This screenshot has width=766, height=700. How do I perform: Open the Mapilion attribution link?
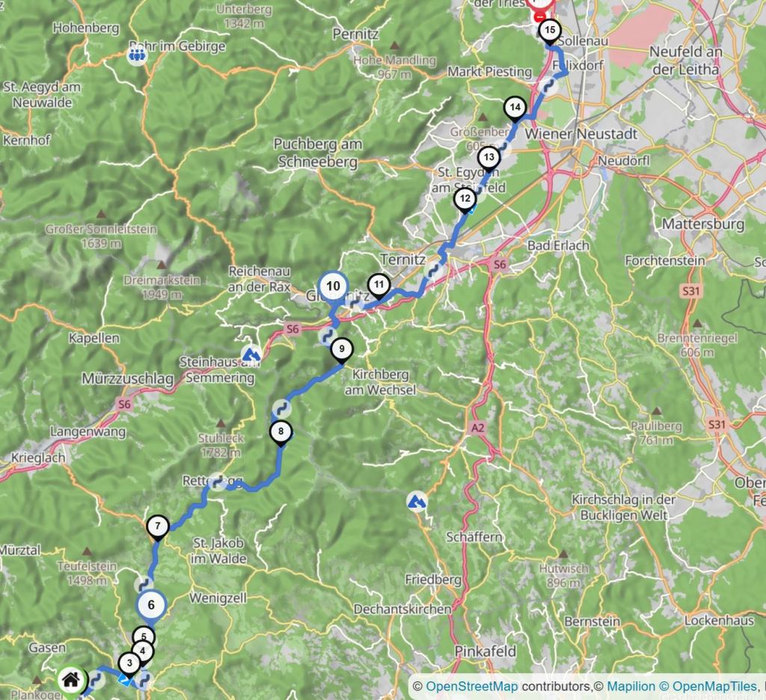tap(631, 687)
